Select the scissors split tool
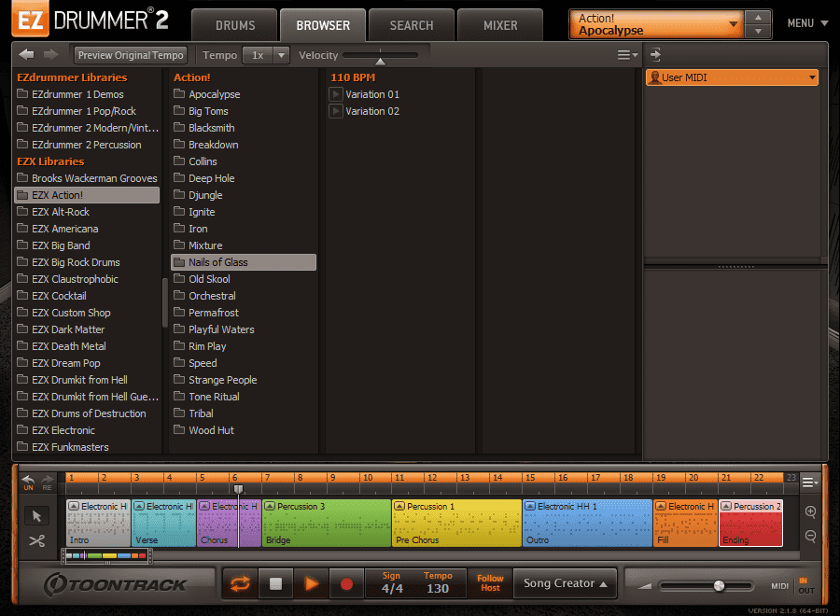840x616 pixels. pyautogui.click(x=36, y=540)
